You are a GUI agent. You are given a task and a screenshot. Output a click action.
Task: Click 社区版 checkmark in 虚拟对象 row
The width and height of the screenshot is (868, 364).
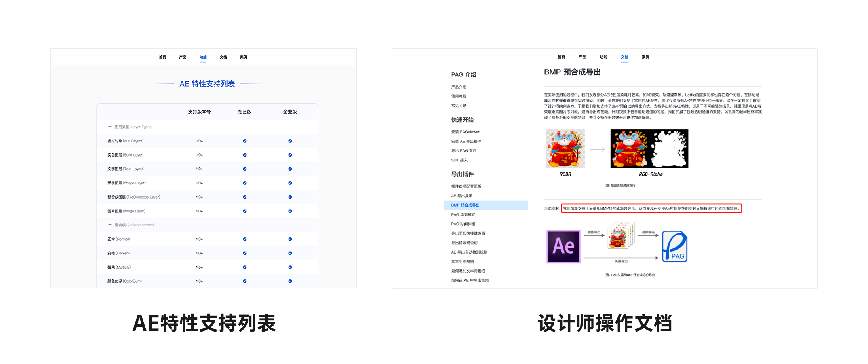(x=245, y=141)
